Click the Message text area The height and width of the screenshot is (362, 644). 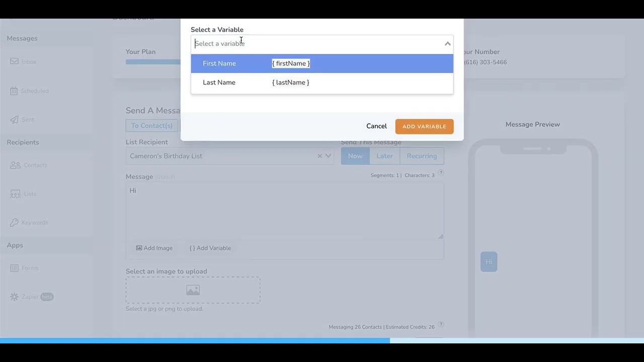tap(285, 211)
